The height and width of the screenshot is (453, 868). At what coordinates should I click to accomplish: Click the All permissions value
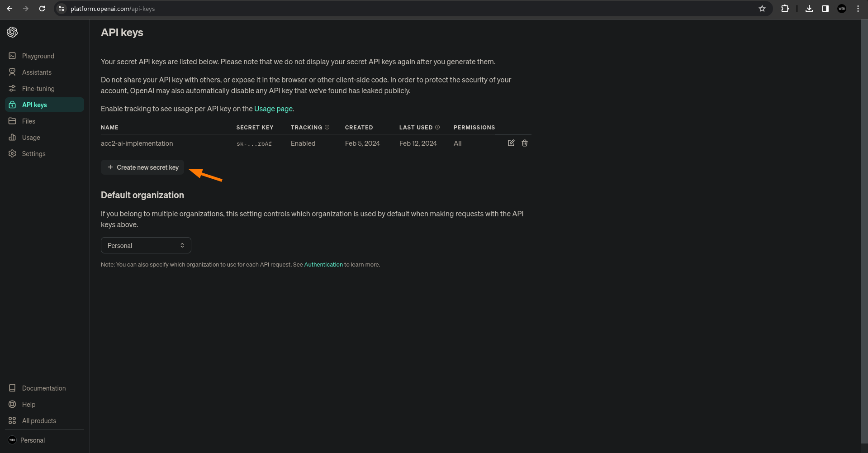(x=458, y=143)
